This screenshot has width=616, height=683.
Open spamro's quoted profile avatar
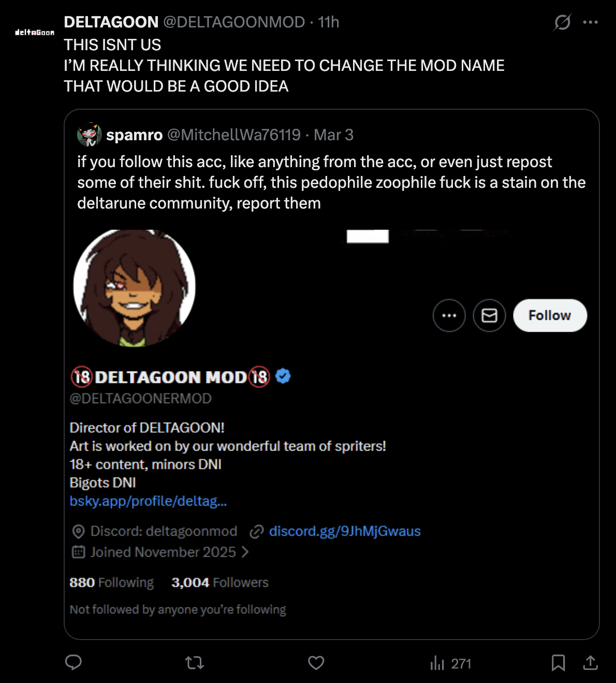coord(89,135)
